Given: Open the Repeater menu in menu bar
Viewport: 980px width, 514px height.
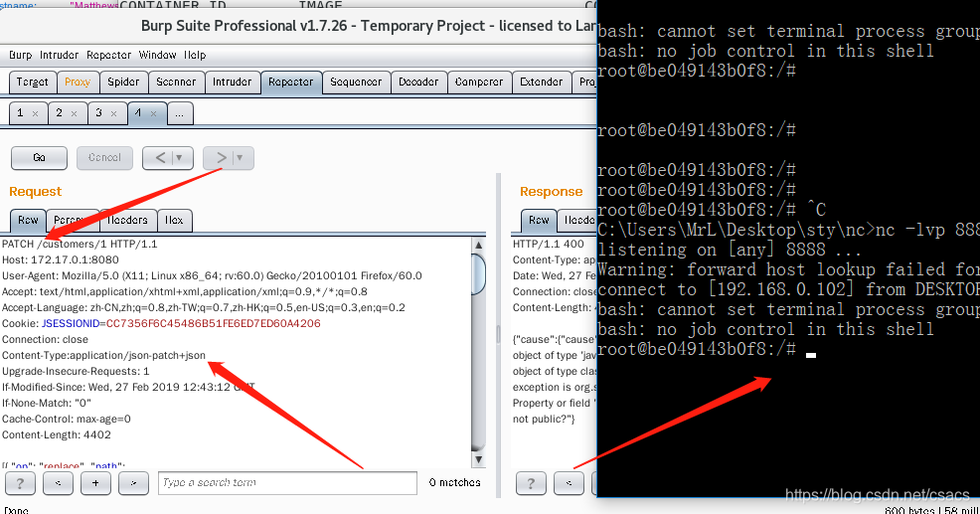Looking at the screenshot, I should pyautogui.click(x=108, y=55).
